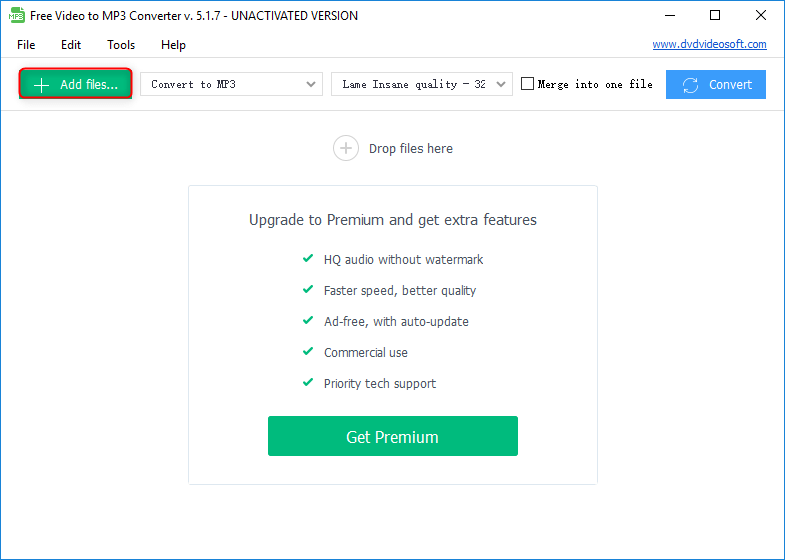Click the refresh arrows icon on Convert button
Screen dimensions: 785x560
[690, 85]
